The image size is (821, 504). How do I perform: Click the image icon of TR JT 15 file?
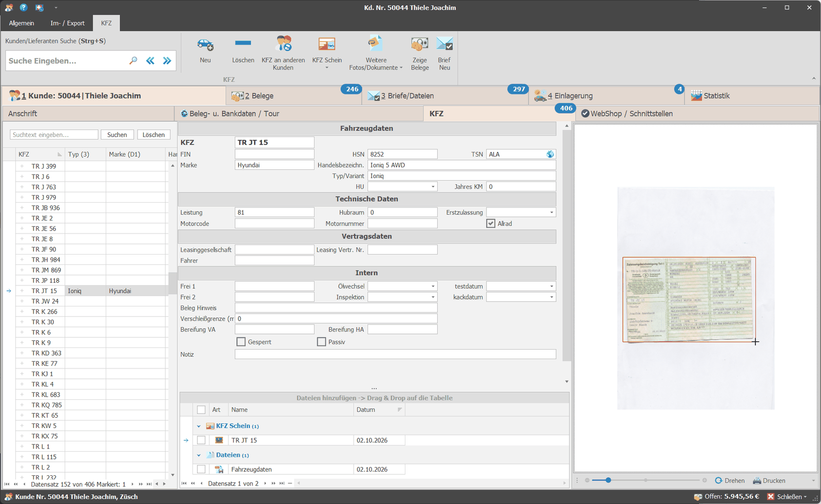pos(219,440)
